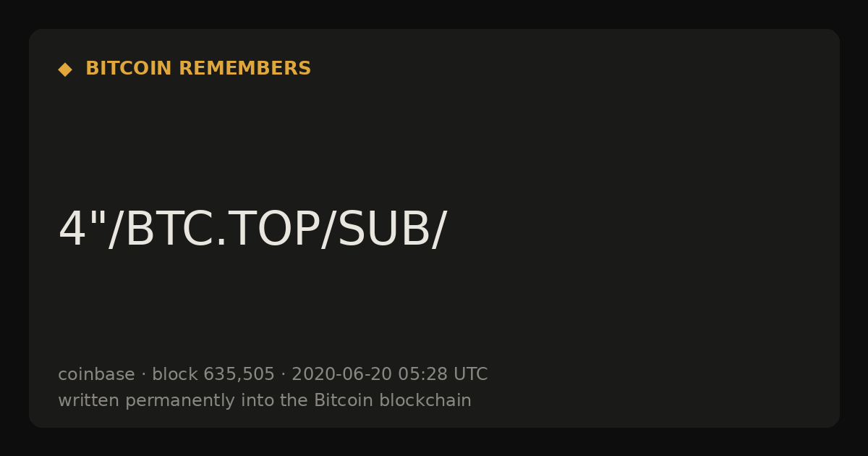Viewport: 868px width, 456px height.
Task: Click the 2020-06-20 date
Action: (x=341, y=374)
